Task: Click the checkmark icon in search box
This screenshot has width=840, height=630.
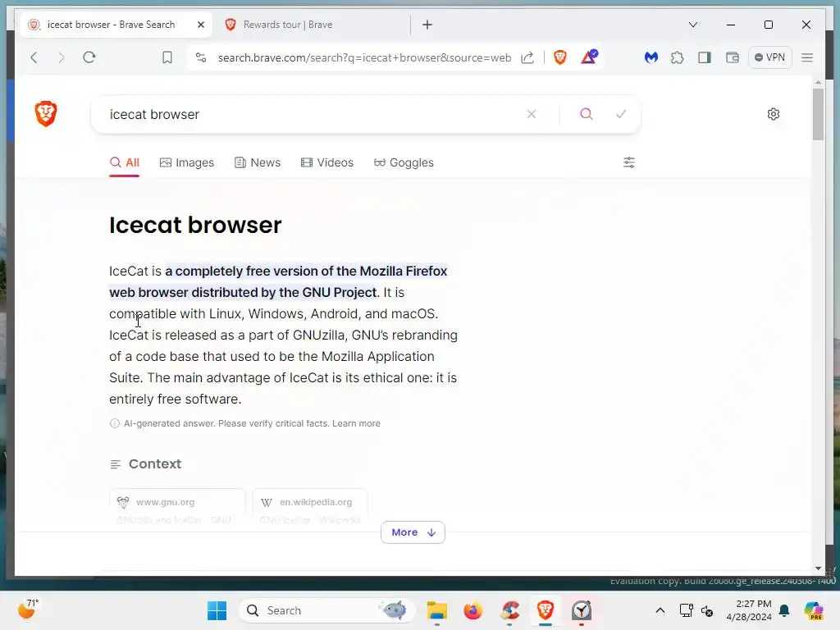Action: 621,113
